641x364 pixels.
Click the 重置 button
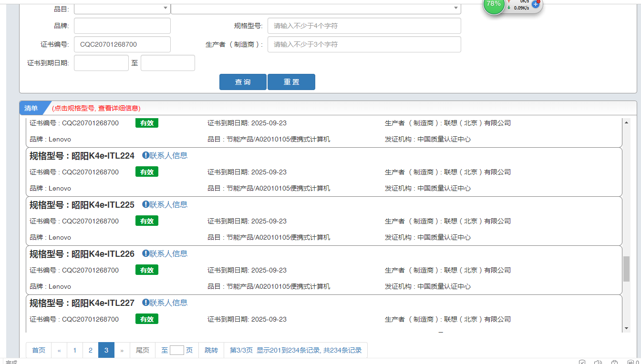[x=291, y=82]
